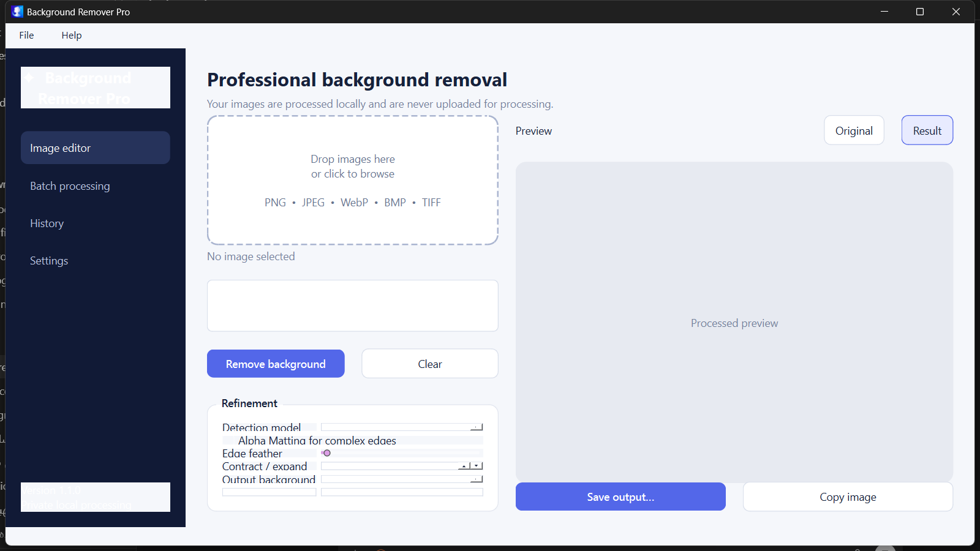Click the Output background label
This screenshot has width=980, height=551.
[269, 479]
